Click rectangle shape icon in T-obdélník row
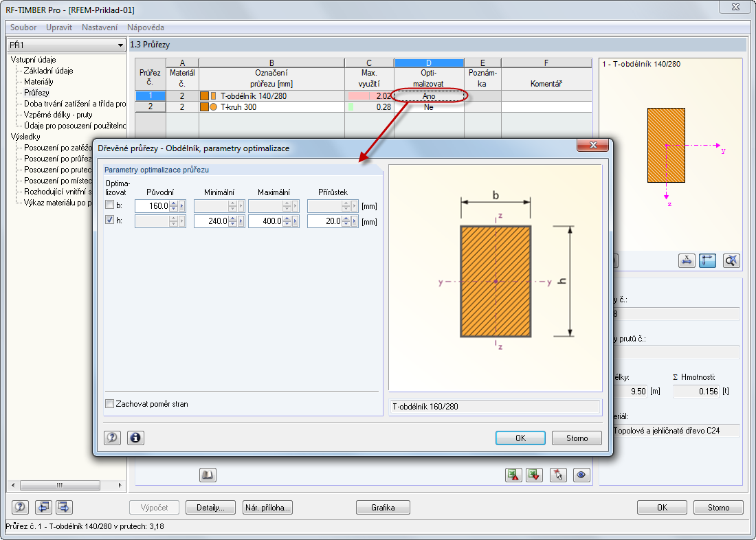Viewport: 756px width, 540px height. (x=214, y=96)
